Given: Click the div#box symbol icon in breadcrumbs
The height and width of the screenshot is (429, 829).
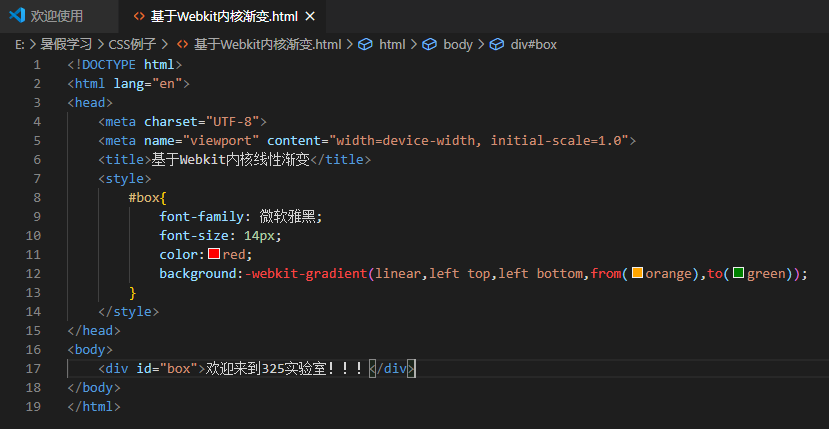Looking at the screenshot, I should pos(496,45).
